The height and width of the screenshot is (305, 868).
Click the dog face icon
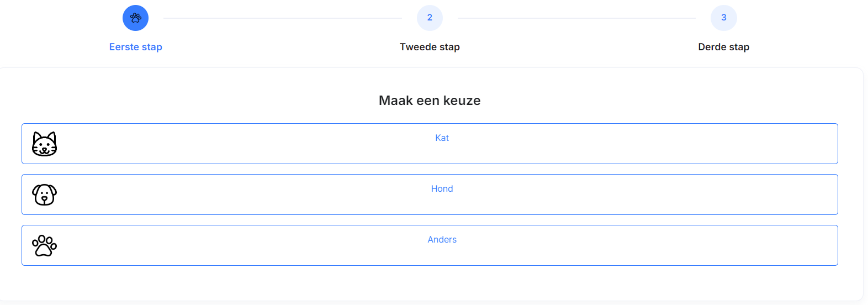45,194
